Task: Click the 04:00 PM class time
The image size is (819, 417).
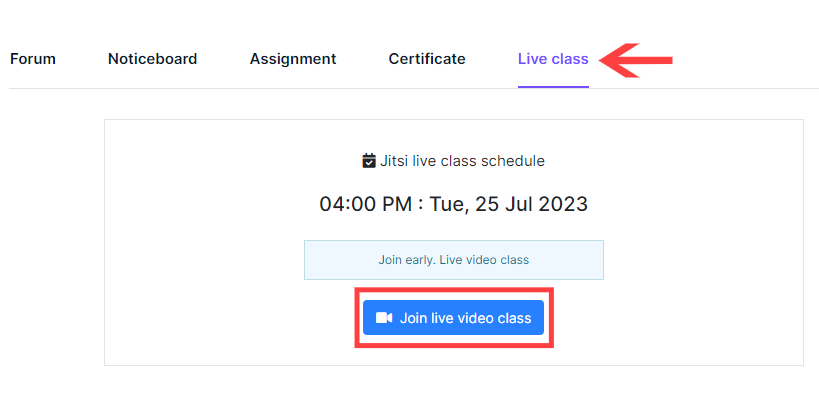Action: (365, 204)
